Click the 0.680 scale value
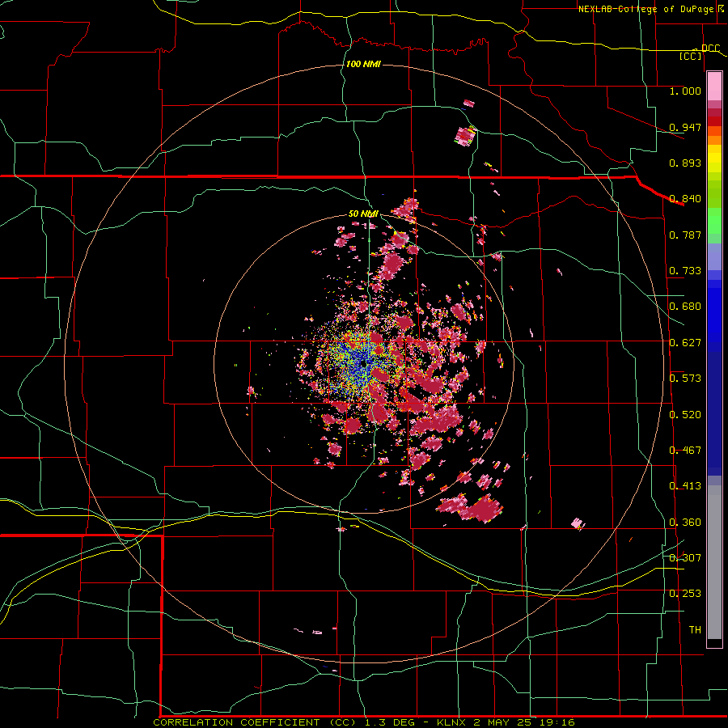 (x=685, y=307)
